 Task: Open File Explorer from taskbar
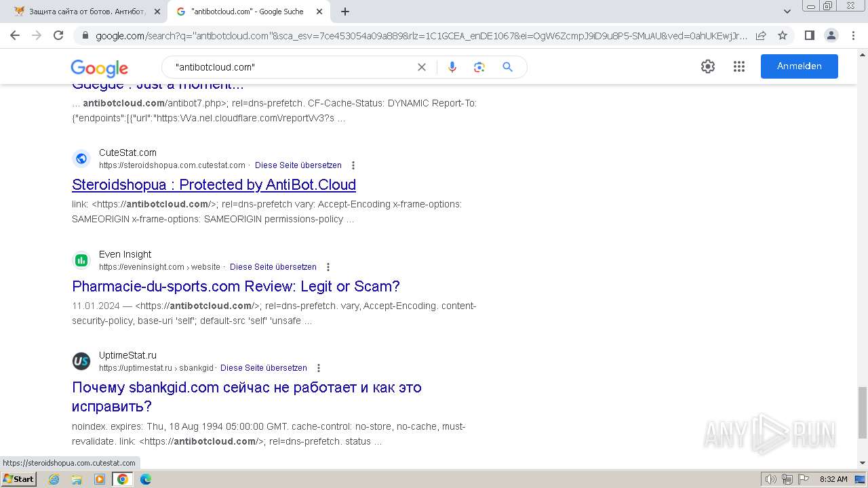click(x=77, y=479)
